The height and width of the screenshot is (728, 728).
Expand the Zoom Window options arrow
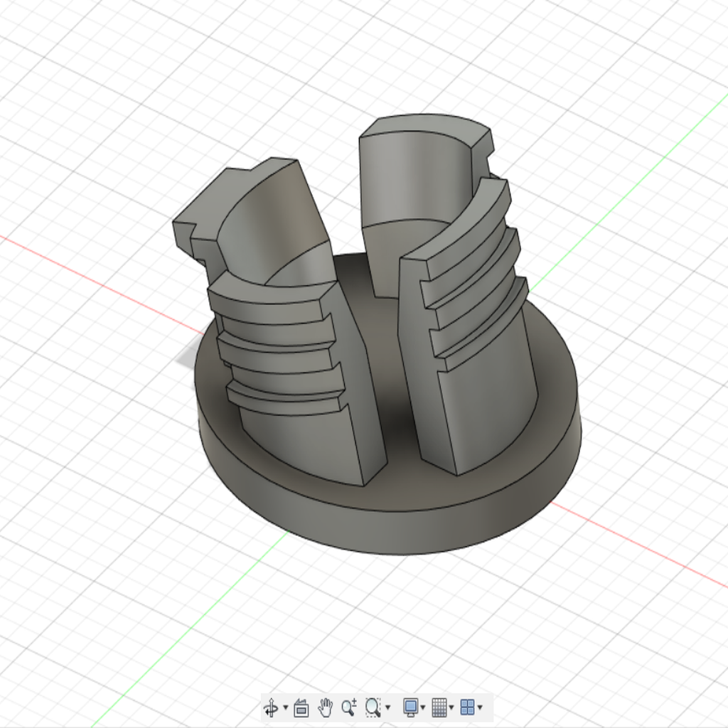pyautogui.click(x=387, y=708)
